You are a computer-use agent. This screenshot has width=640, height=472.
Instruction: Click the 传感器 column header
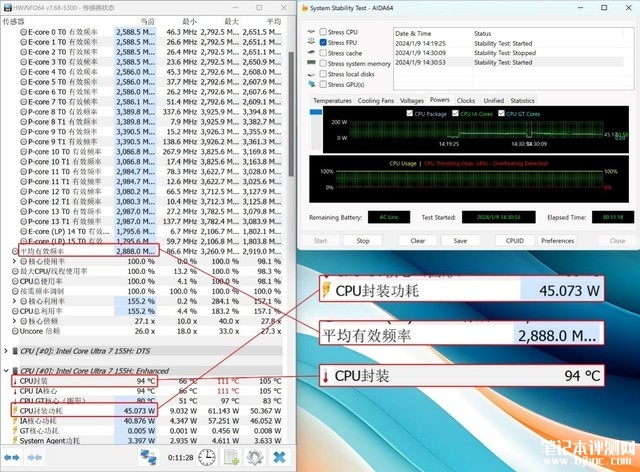tap(13, 21)
